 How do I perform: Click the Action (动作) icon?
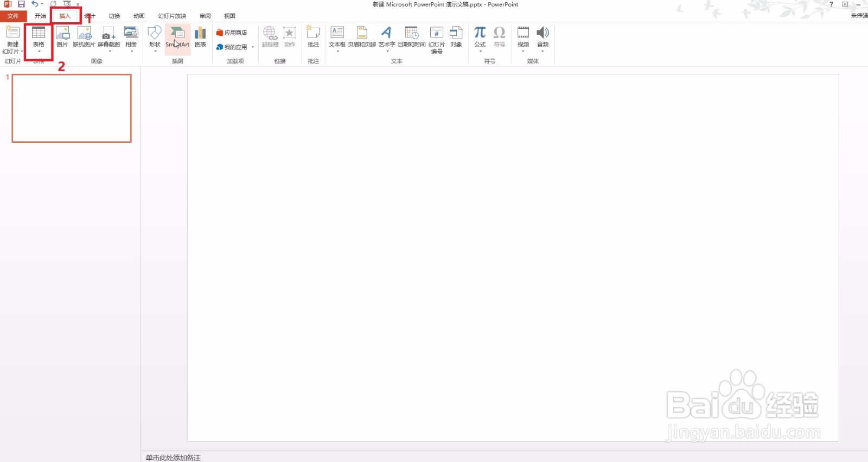pos(290,36)
